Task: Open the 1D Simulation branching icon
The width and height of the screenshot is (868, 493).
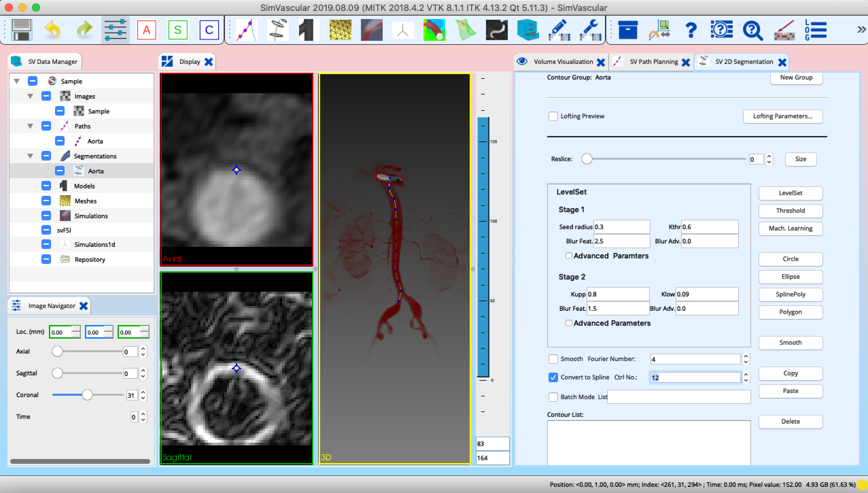Action: coord(403,30)
